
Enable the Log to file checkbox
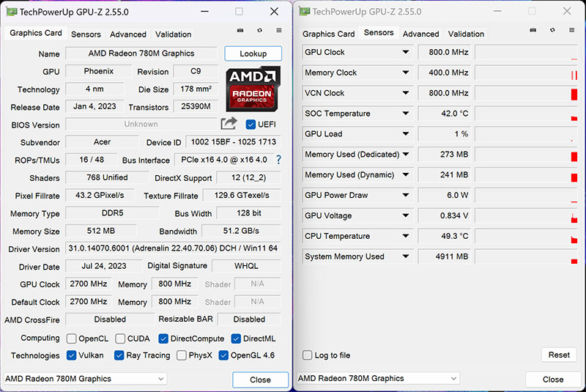pos(307,355)
